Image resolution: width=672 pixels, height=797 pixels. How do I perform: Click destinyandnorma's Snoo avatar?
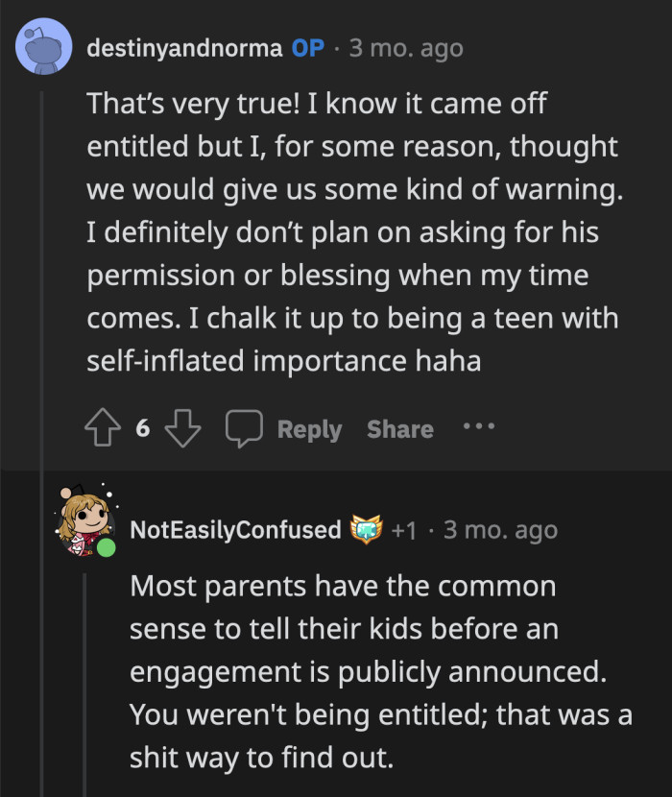coord(45,46)
